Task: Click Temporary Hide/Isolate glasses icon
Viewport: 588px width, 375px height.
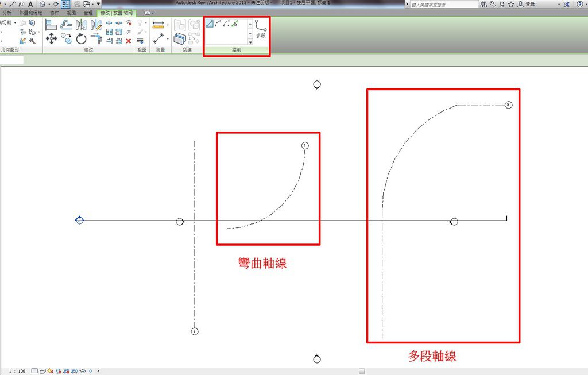Action: 83,371
